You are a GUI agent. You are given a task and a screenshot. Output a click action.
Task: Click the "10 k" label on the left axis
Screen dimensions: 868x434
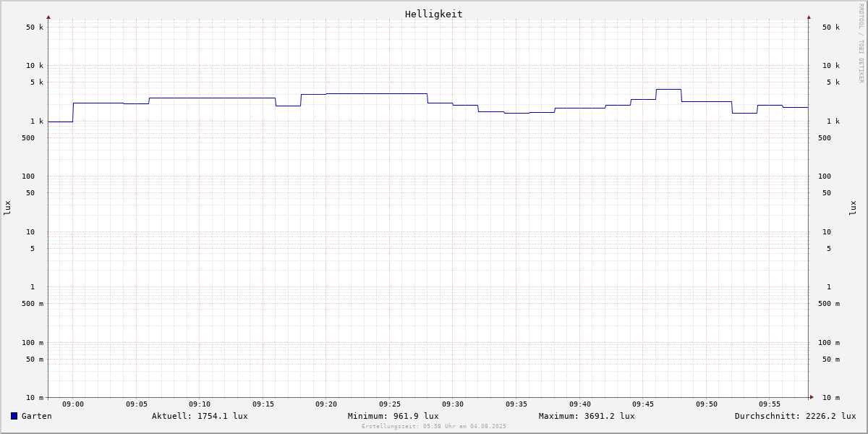[x=35, y=66]
